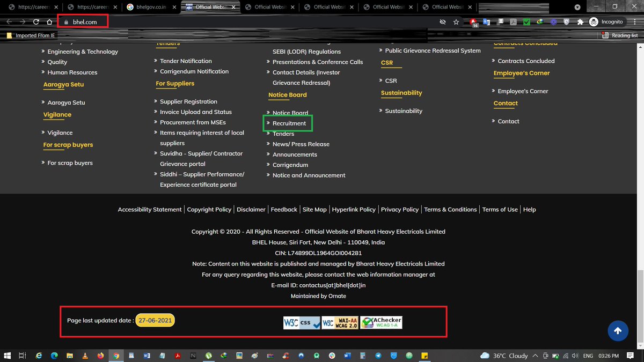Open the Privacy Policy footer link
Screen dimensions: 644x362
click(400, 210)
